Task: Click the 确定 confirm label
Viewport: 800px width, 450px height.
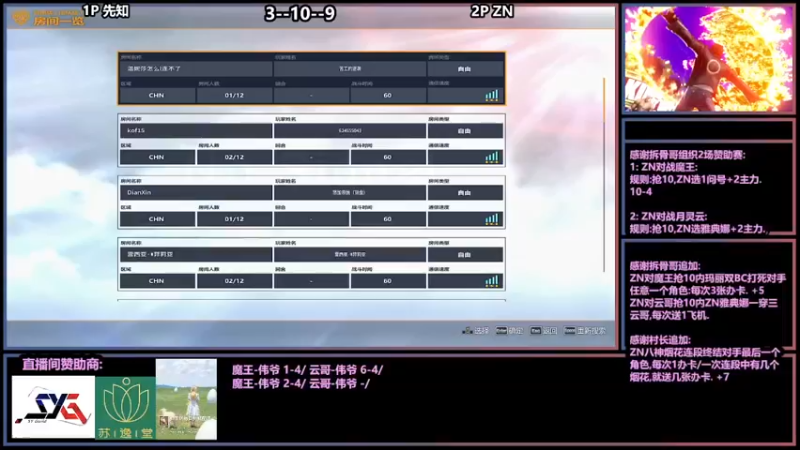Action: click(x=516, y=331)
